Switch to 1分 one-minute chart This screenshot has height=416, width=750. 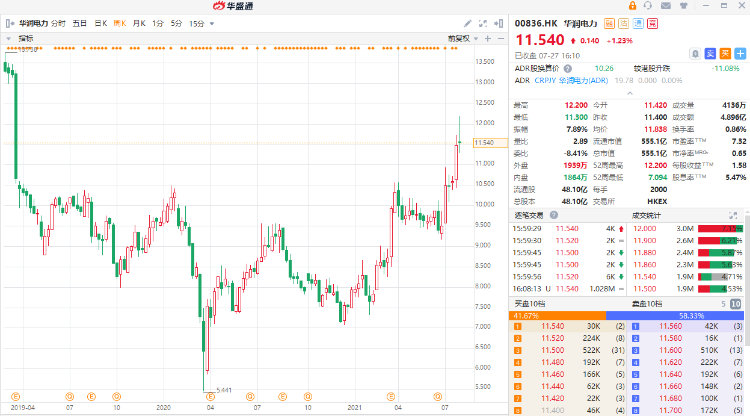(158, 23)
